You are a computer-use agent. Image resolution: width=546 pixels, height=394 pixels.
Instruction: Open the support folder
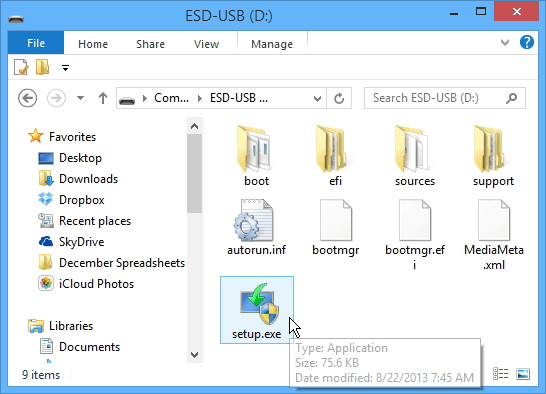coord(493,156)
